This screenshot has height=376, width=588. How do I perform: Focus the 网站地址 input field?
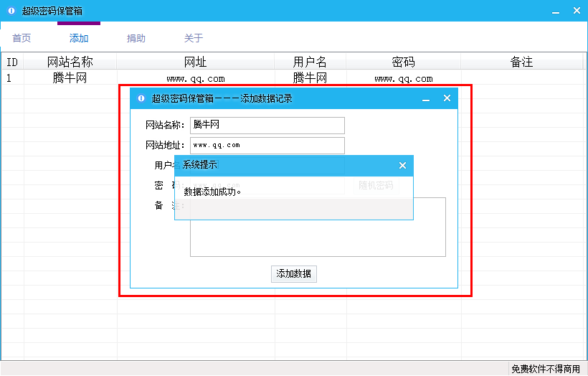[x=267, y=145]
